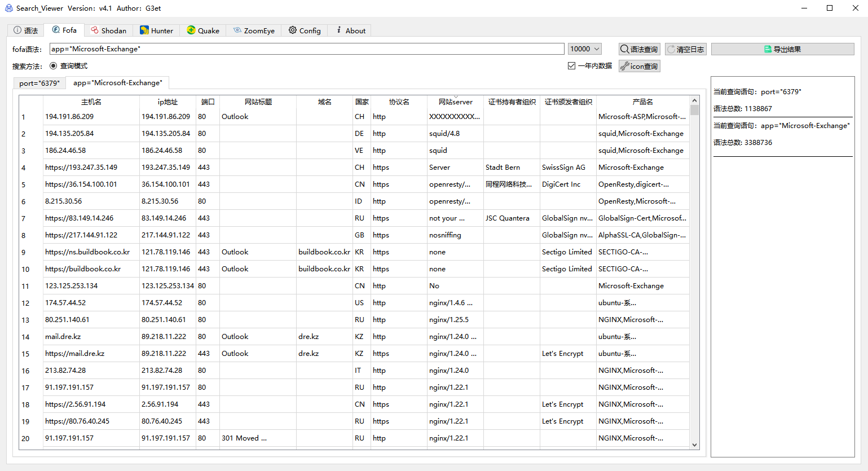
Task: Expand the 10000 result count dropdown
Action: click(x=584, y=49)
